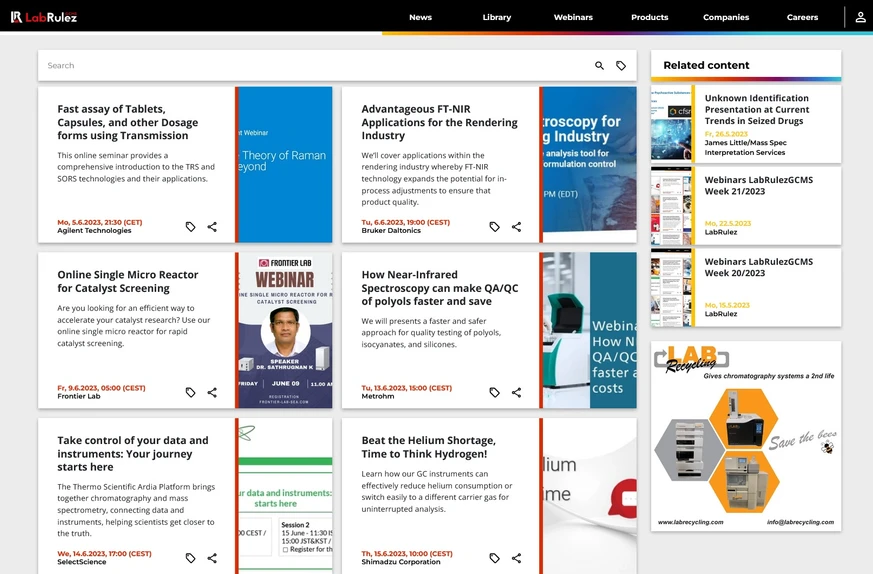The image size is (873, 574).
Task: Click Agilent Technologies company name
Action: click(94, 230)
